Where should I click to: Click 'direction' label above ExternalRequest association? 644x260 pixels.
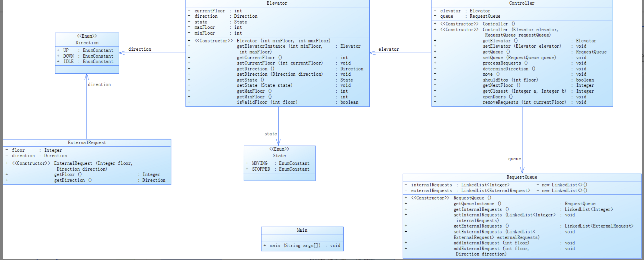coord(99,85)
